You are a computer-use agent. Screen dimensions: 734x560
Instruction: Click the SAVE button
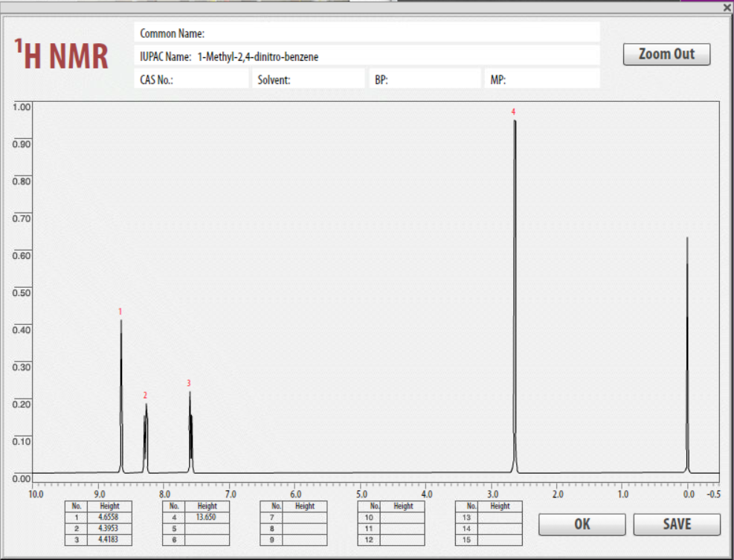click(x=676, y=524)
